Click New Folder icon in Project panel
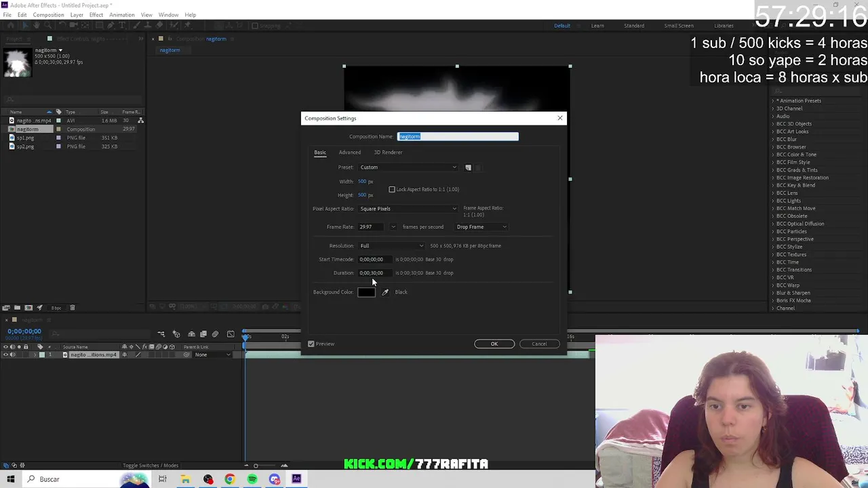Screen dimensions: 868x488 point(18,308)
